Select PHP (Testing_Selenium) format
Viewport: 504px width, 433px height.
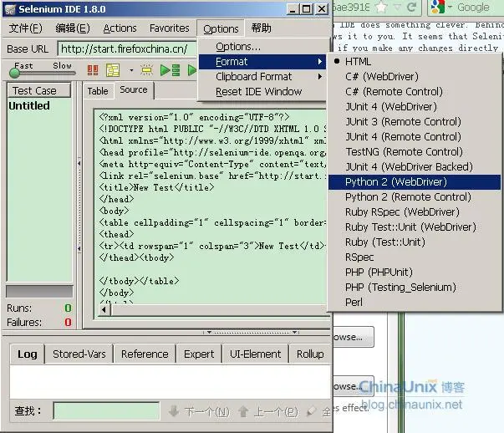(415, 288)
